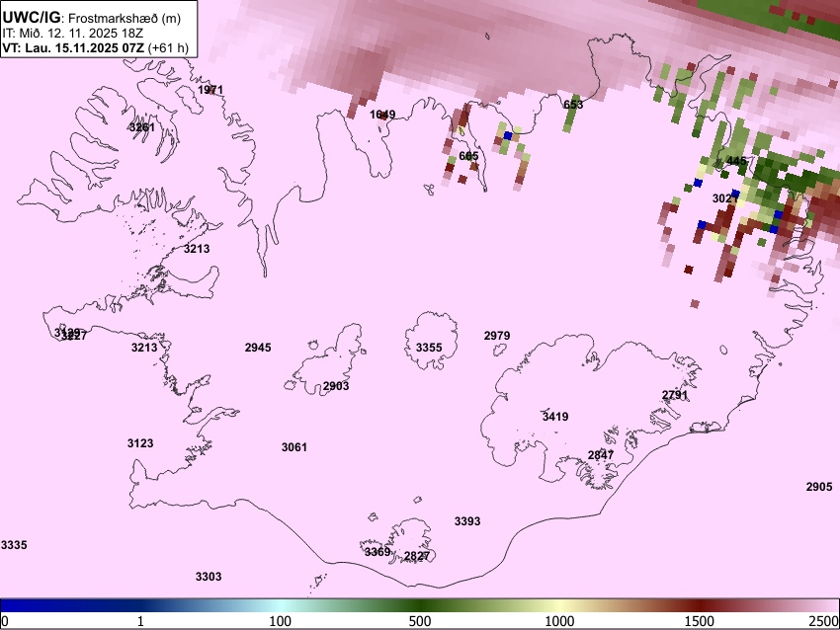This screenshot has height=630, width=840.
Task: Select the 3335 value over the ocean
Action: coord(14,545)
